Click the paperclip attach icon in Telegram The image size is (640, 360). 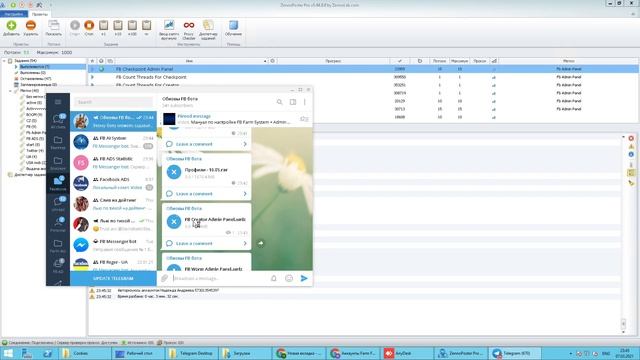pyautogui.click(x=164, y=278)
